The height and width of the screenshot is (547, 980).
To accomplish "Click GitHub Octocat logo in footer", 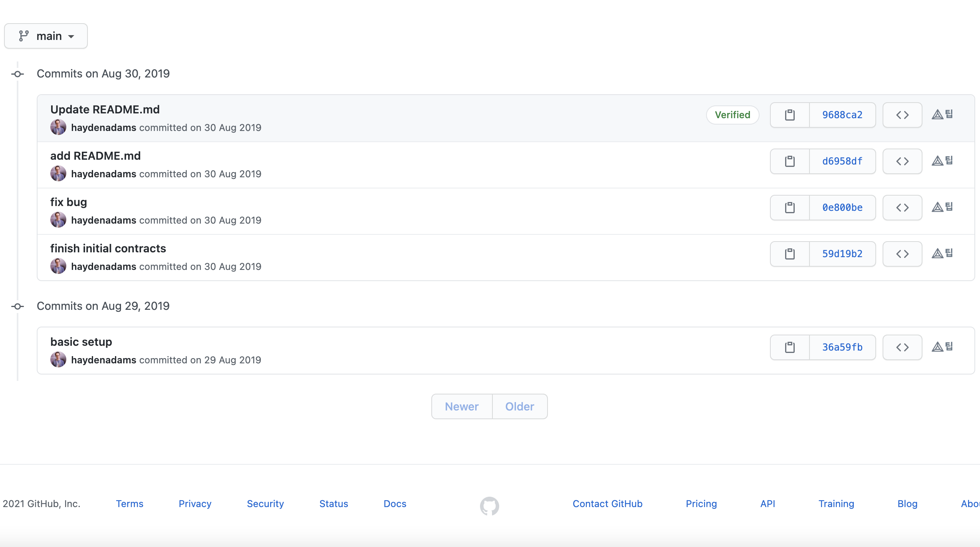I will point(489,505).
